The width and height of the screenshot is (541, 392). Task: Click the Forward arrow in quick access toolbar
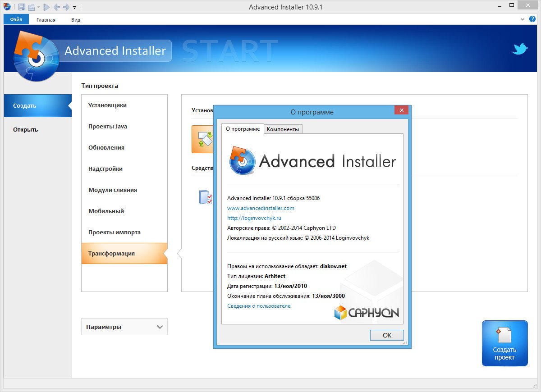tap(66, 7)
